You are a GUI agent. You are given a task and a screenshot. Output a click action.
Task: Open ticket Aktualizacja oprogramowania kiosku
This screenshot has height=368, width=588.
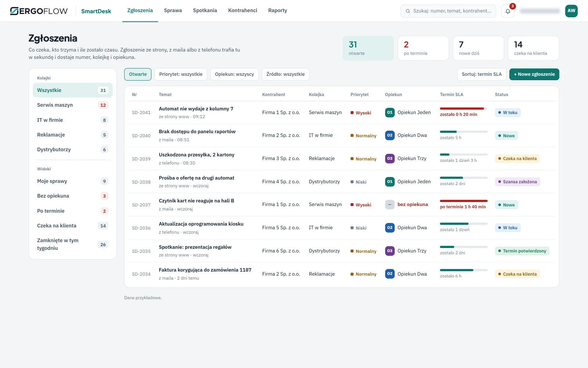[201, 224]
